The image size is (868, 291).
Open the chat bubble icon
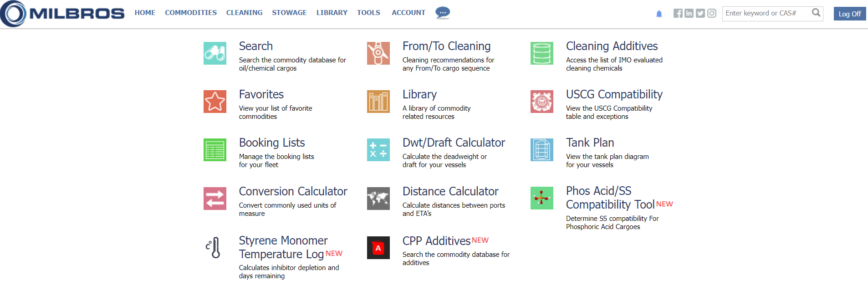(442, 12)
